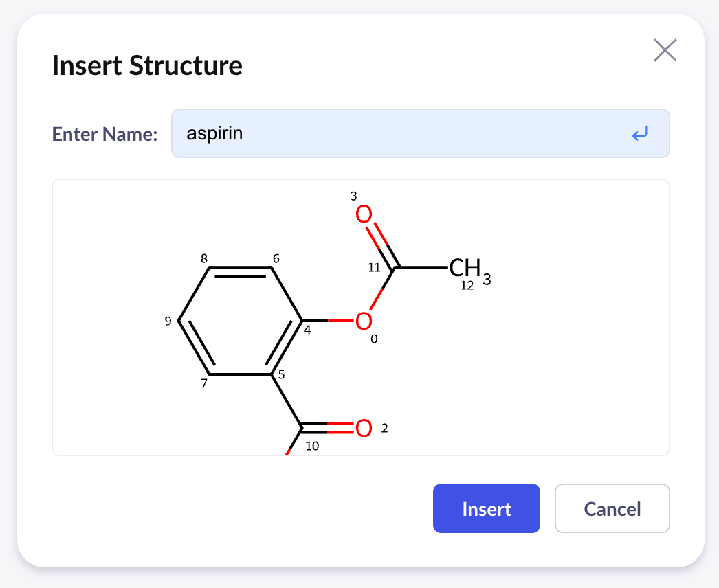Focus the name field containing aspirin
The width and height of the screenshot is (719, 588).
tap(399, 133)
